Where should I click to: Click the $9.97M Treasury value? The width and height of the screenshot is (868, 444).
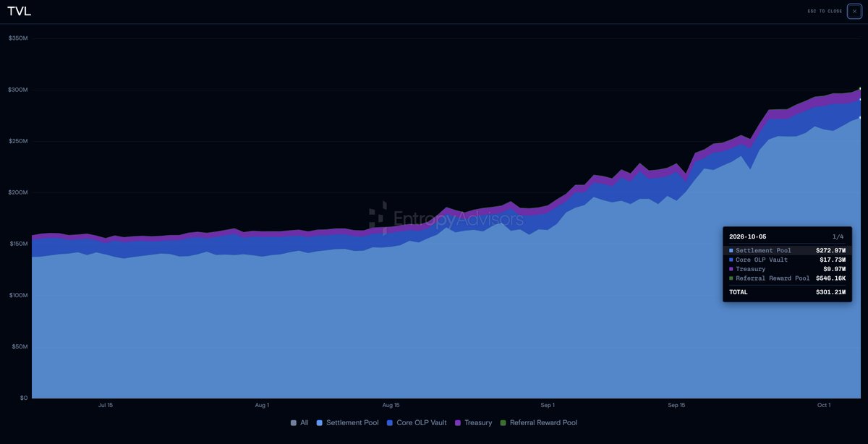(834, 269)
